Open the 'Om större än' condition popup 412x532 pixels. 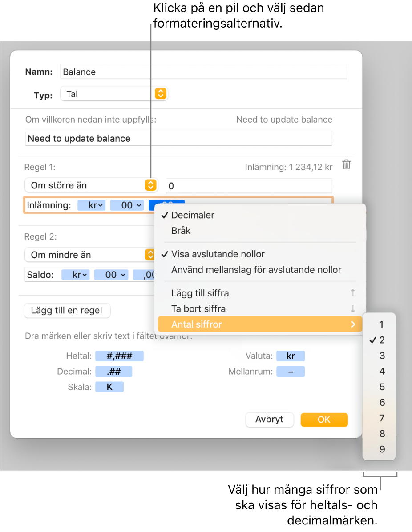(x=91, y=185)
